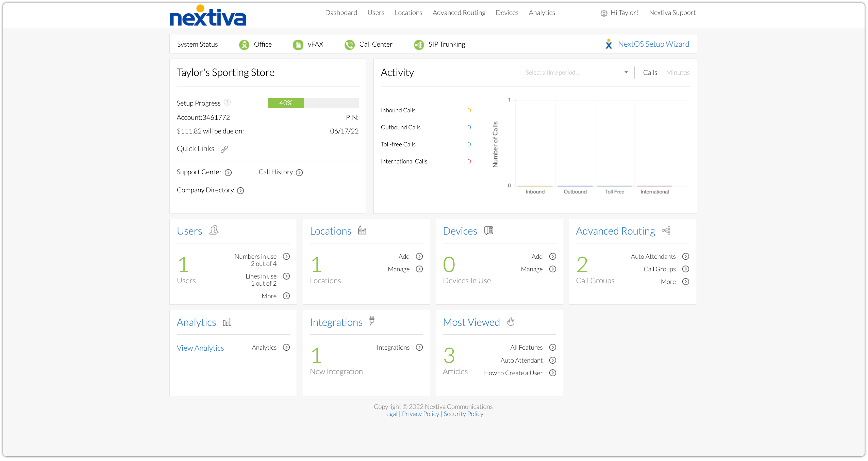Click the Most Viewed card title
The height and width of the screenshot is (461, 868).
(x=471, y=322)
